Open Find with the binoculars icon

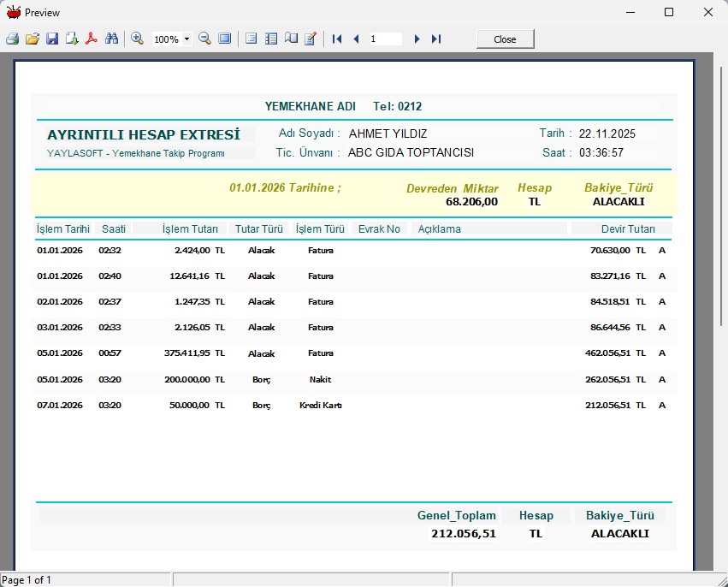[111, 39]
